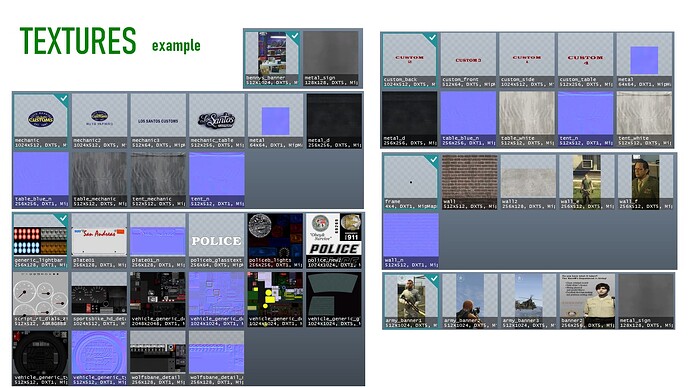690x388 pixels.
Task: Toggle checkmark on the frame texture
Action: click(x=433, y=159)
